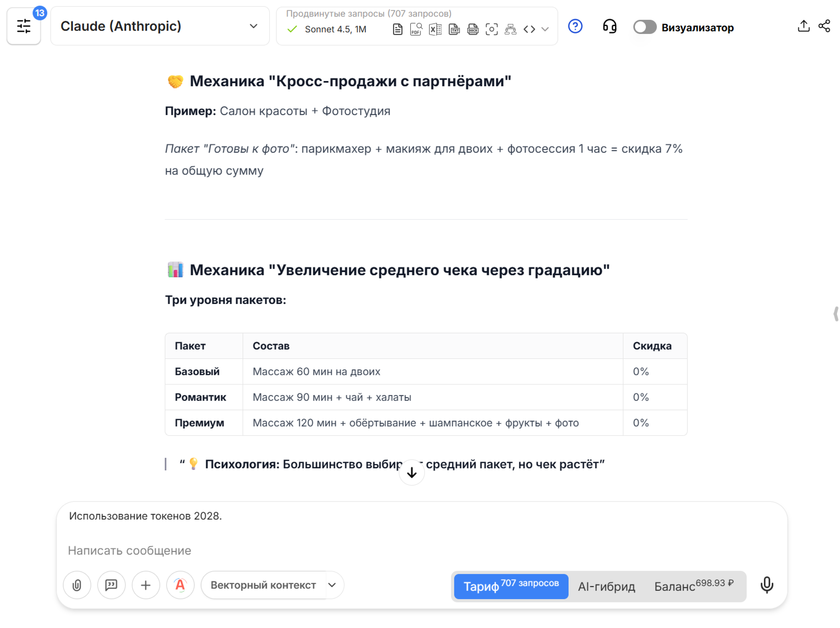Expand the toolbar chevron after code icon
This screenshot has height=628, width=840.
(546, 29)
